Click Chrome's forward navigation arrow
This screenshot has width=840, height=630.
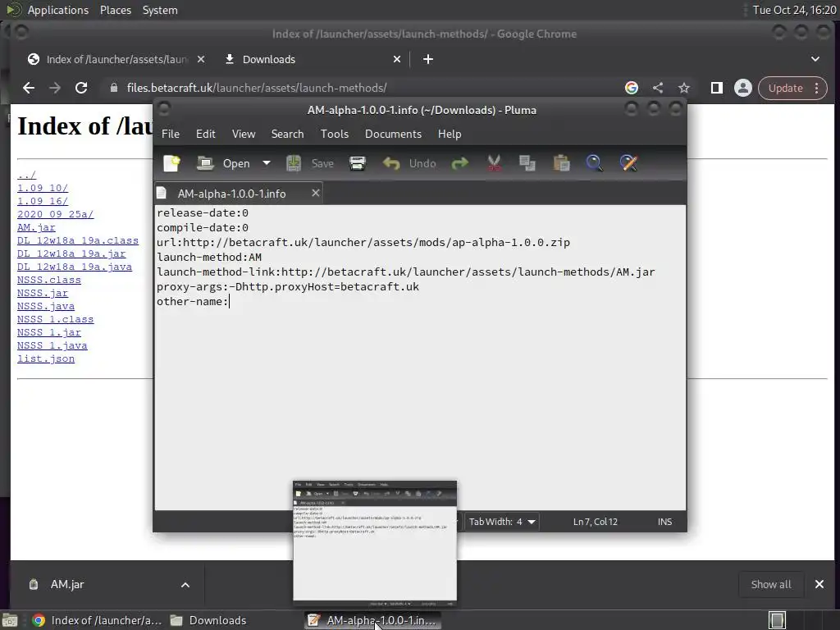tap(55, 88)
